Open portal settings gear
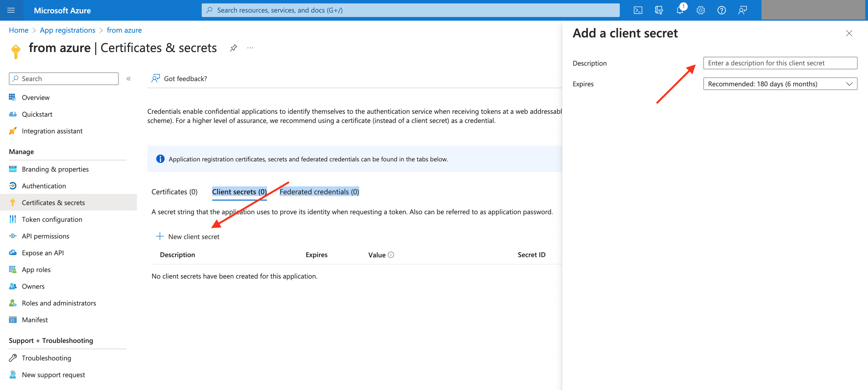This screenshot has height=390, width=868. (701, 10)
